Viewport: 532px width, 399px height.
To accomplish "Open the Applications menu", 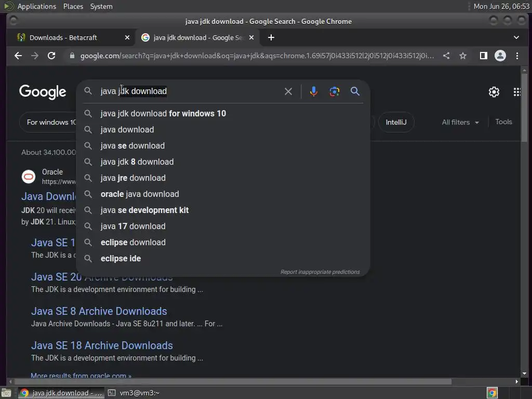I will (37, 6).
